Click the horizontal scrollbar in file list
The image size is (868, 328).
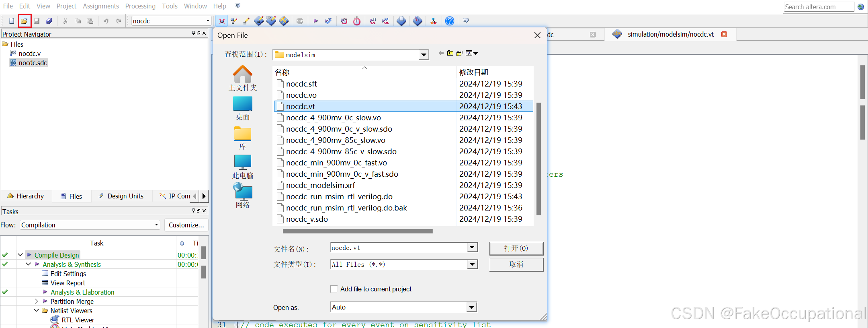pos(358,231)
